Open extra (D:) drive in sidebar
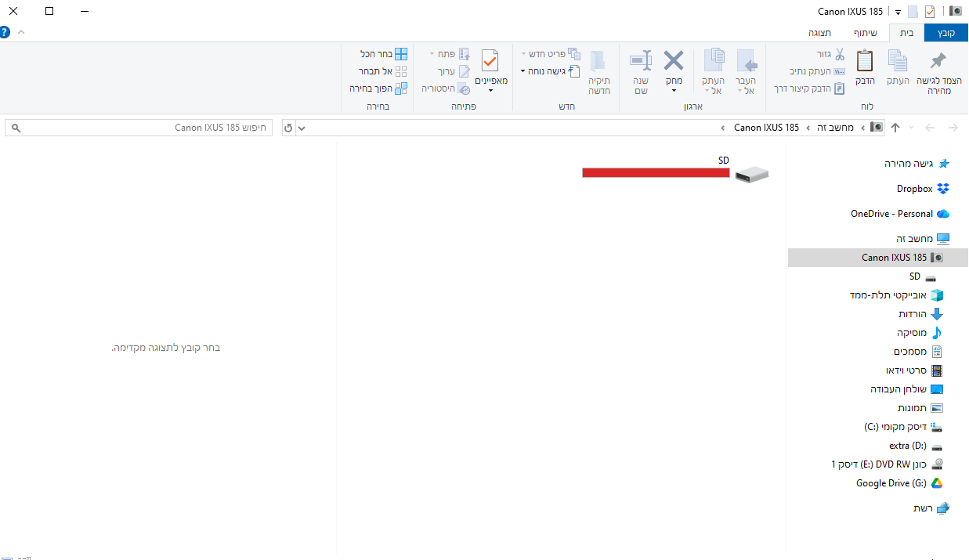 (x=916, y=446)
